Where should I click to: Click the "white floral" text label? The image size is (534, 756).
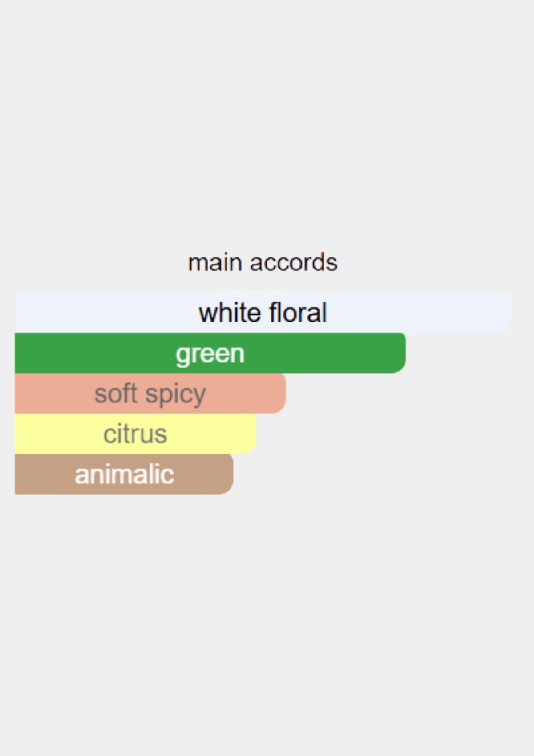pyautogui.click(x=263, y=312)
